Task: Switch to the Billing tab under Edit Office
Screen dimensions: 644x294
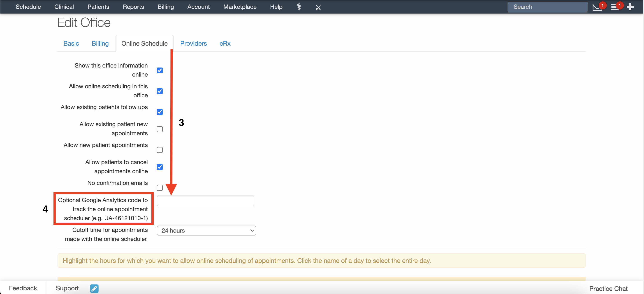Action: (100, 43)
